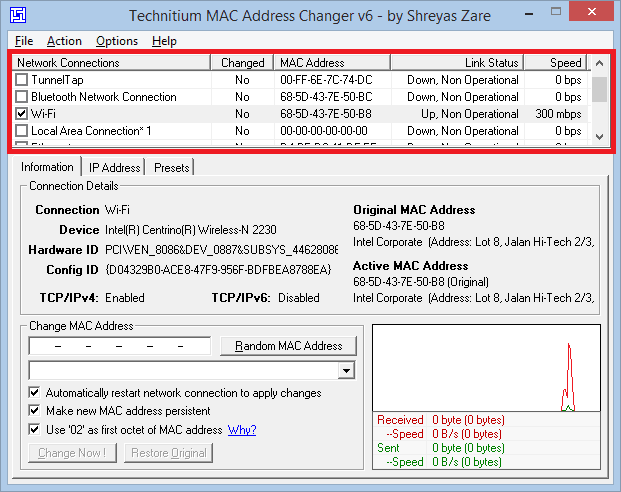621x492 pixels.
Task: Click the Config ID value text
Action: pyautogui.click(x=218, y=270)
